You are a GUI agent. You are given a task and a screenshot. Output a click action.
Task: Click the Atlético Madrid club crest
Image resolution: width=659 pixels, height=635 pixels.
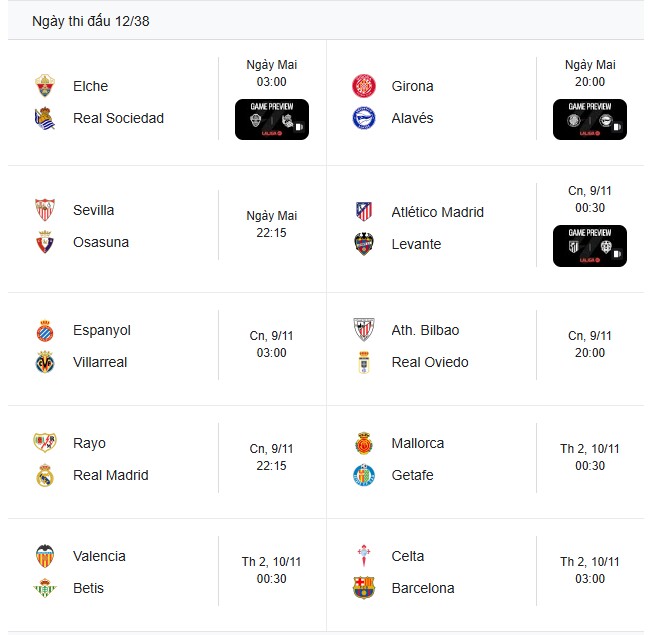click(363, 212)
